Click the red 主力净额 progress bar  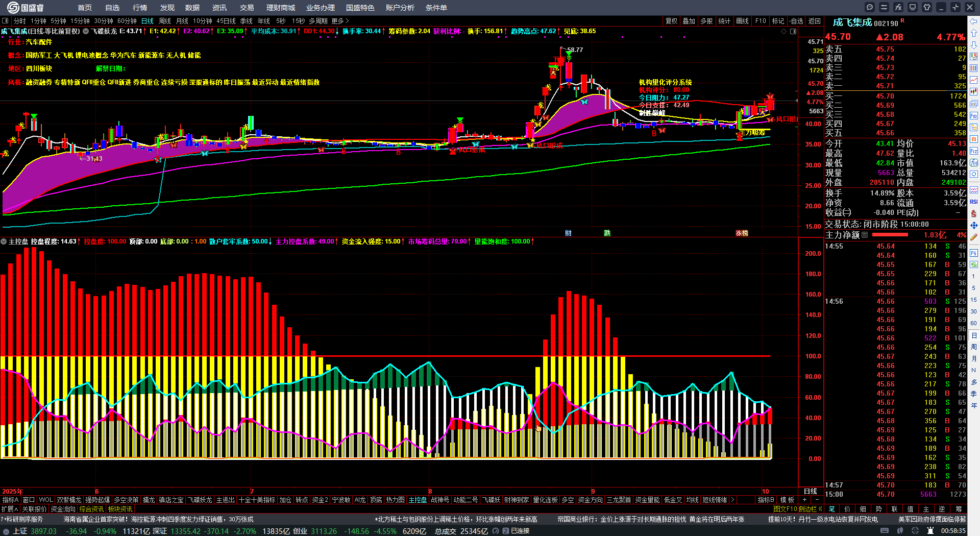(890, 235)
